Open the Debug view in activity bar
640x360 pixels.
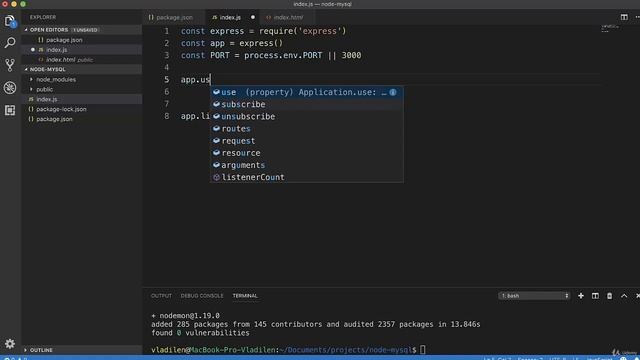pyautogui.click(x=10, y=87)
